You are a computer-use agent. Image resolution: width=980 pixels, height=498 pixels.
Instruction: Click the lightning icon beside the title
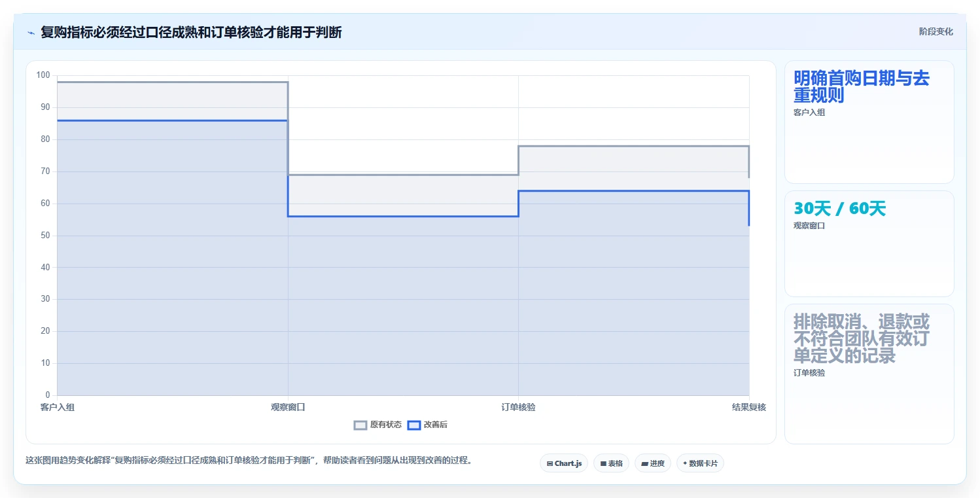click(31, 33)
